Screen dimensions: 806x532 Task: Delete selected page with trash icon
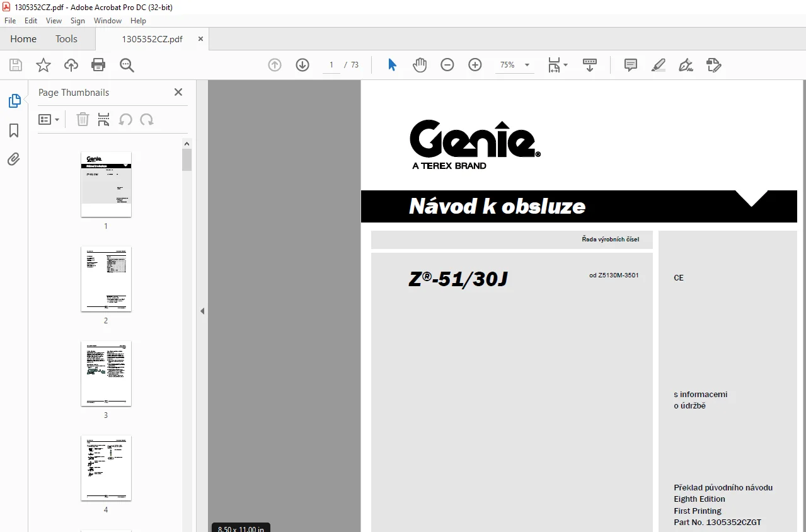click(x=83, y=119)
